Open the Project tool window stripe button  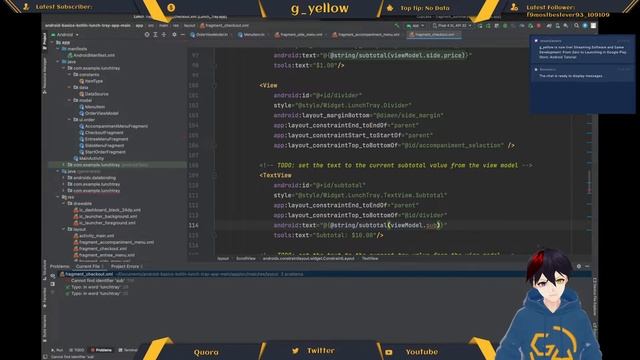[44, 41]
